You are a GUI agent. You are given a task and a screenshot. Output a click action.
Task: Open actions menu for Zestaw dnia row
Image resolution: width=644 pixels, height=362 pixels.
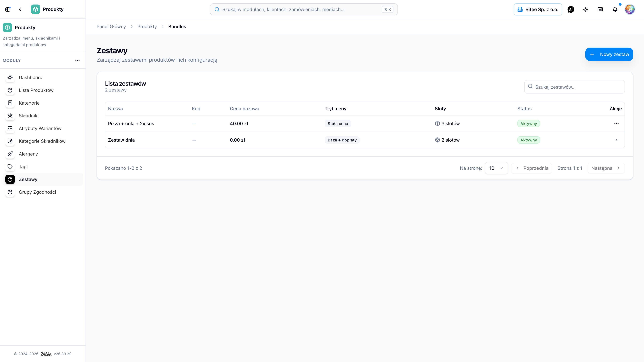616,140
